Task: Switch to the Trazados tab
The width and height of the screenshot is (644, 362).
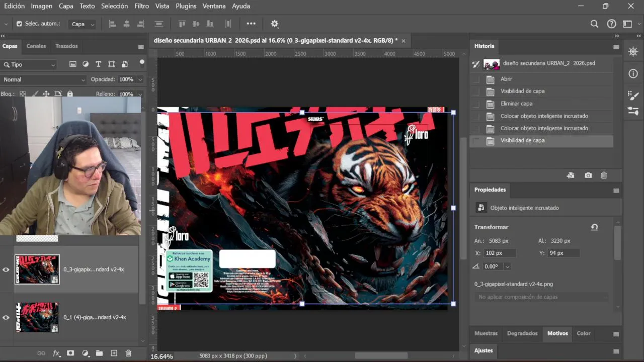Action: [x=66, y=46]
